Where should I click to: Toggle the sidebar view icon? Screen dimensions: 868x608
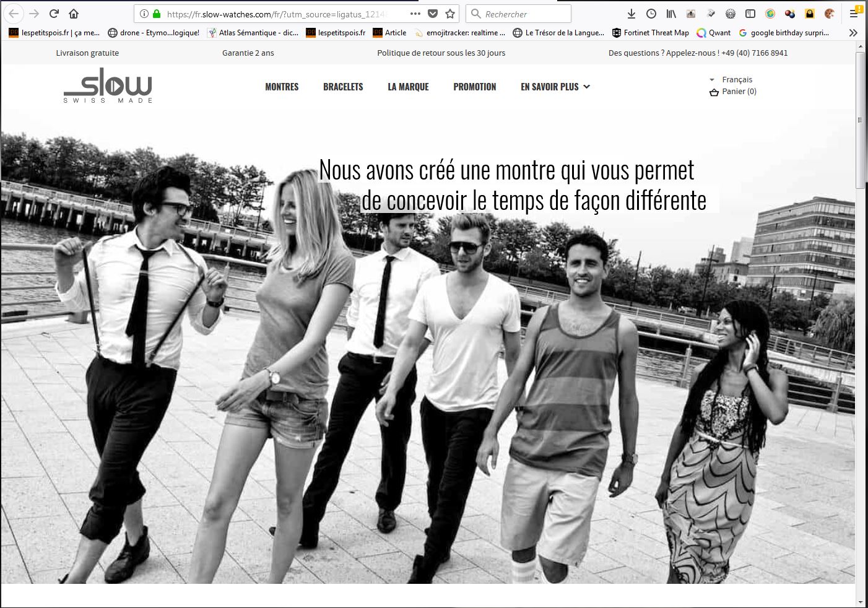pyautogui.click(x=750, y=14)
